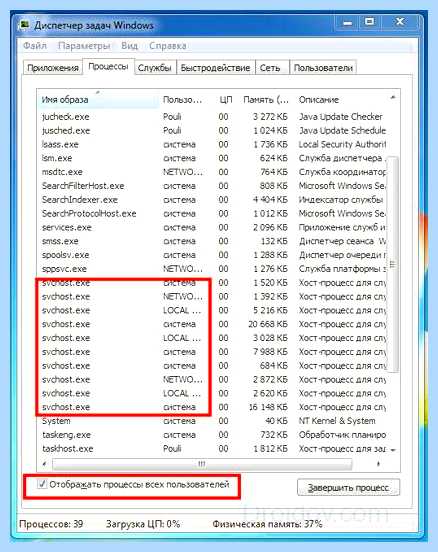Click 'Процессов: 39' in the status bar
The height and width of the screenshot is (552, 438).
coord(51,524)
